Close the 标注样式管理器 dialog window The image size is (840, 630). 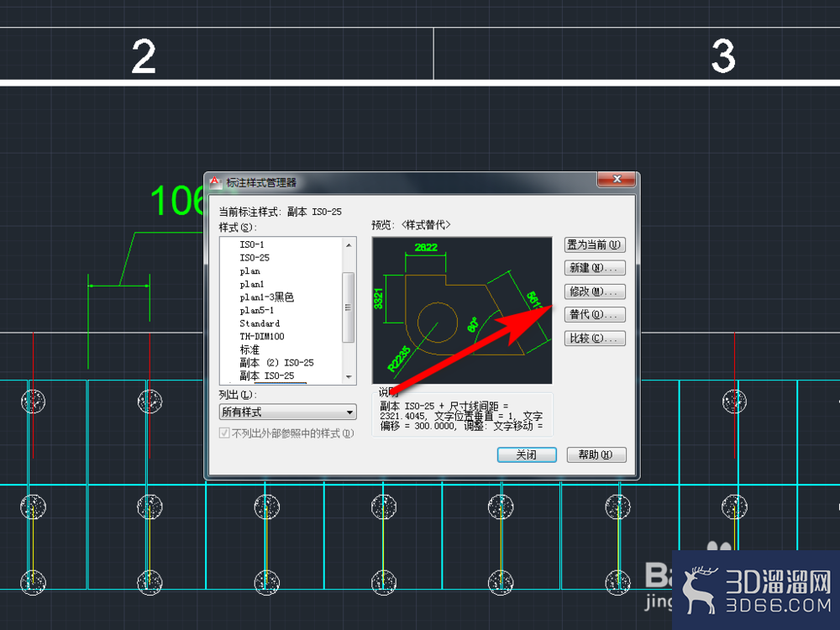point(617,179)
